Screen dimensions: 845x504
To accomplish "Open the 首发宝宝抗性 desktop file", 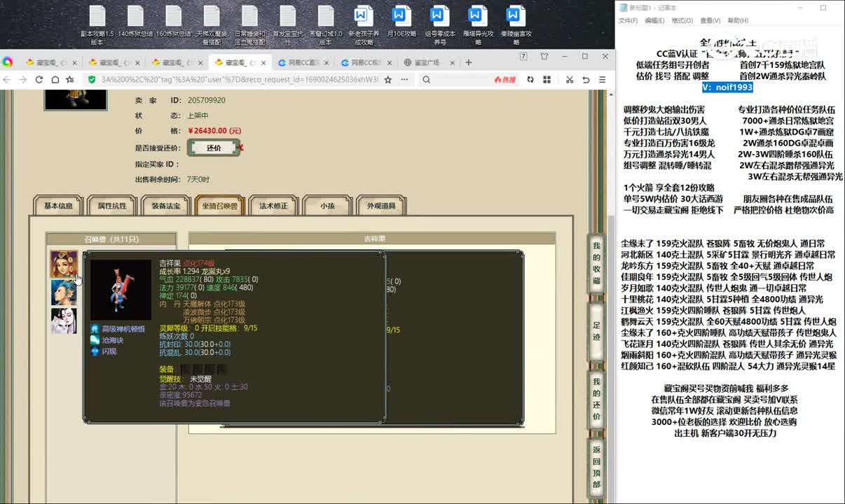I will pyautogui.click(x=287, y=25).
